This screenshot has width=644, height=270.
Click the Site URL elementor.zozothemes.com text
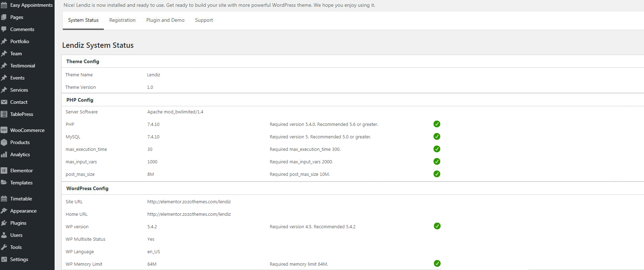click(189, 202)
